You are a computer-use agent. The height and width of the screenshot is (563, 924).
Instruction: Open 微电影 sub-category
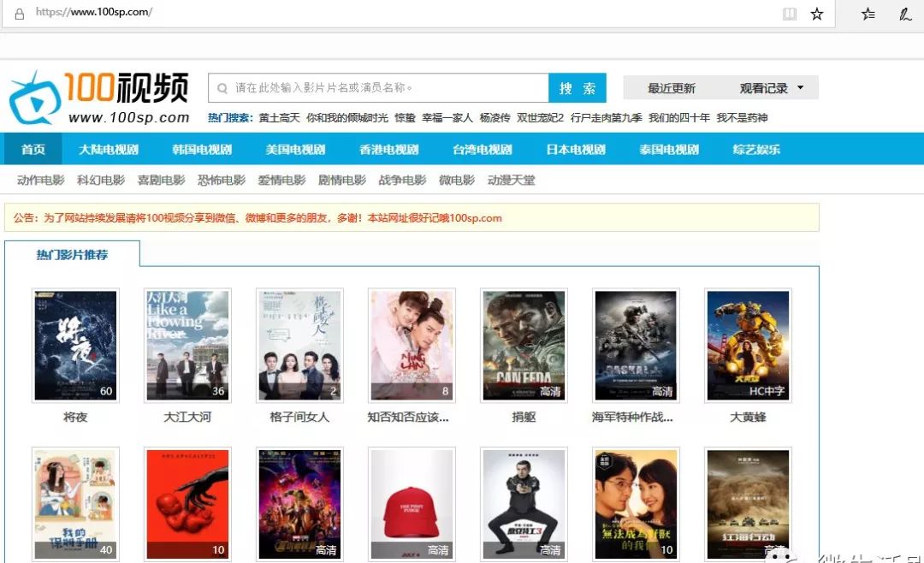click(457, 180)
